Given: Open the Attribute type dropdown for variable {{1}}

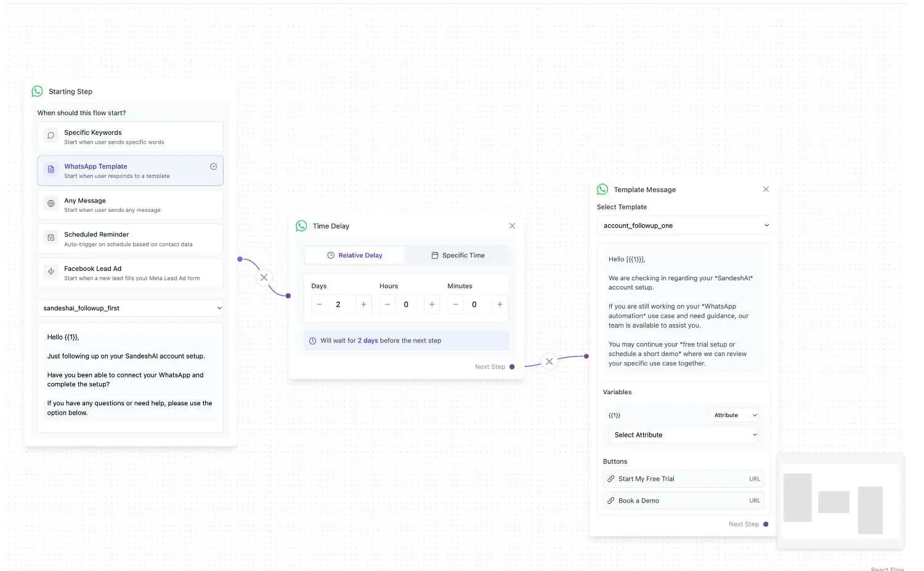Looking at the screenshot, I should 735,415.
